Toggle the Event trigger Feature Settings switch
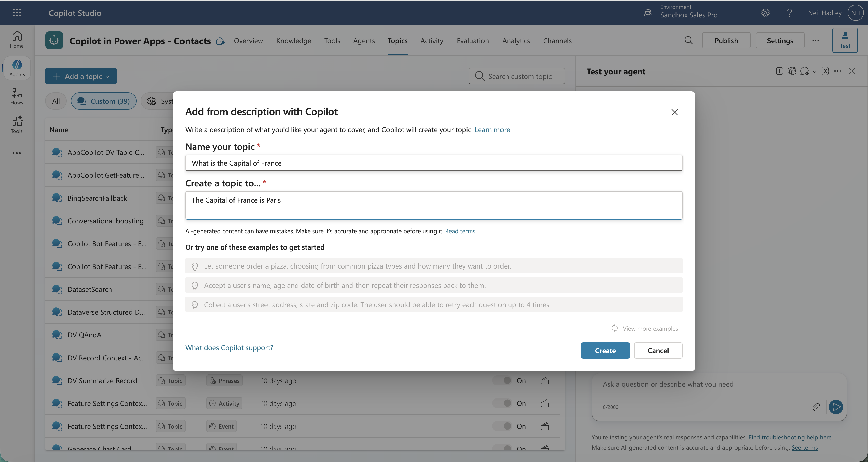 click(x=502, y=426)
